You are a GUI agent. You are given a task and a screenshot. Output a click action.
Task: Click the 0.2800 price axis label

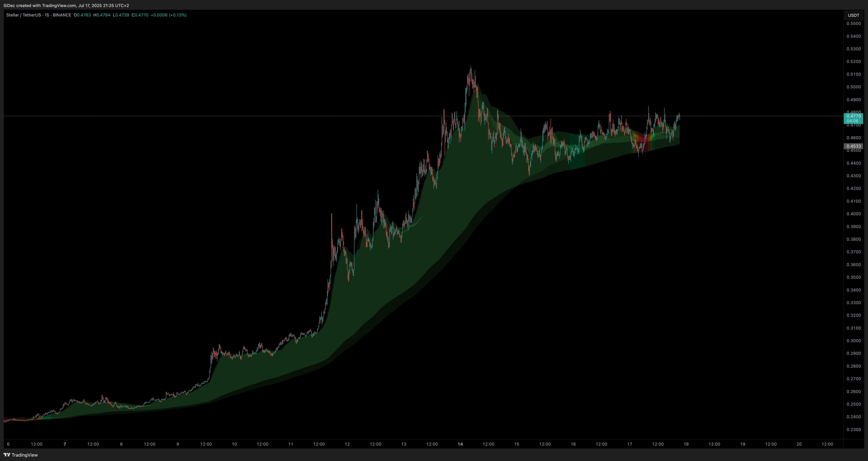[853, 366]
